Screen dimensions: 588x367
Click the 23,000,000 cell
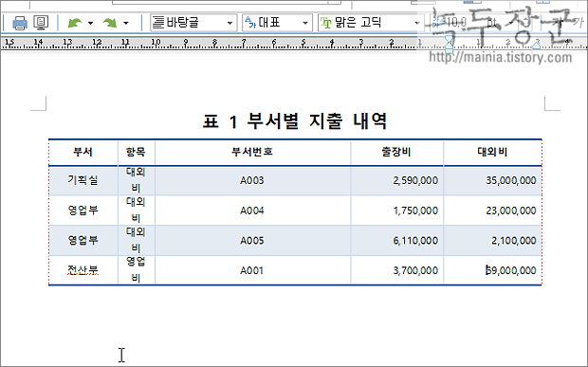click(x=492, y=211)
